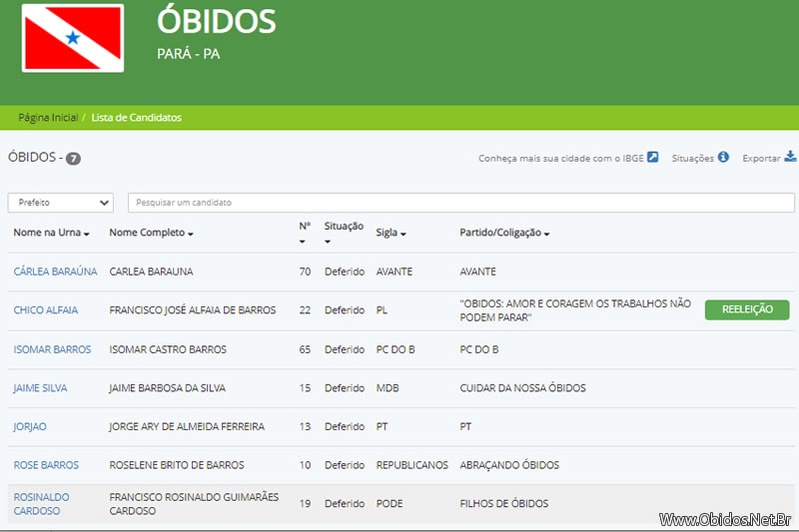Image resolution: width=799 pixels, height=532 pixels.
Task: Select full name FRANCISCO ROSINALDO GUIMARÃES CARDOSO
Action: coord(194,504)
